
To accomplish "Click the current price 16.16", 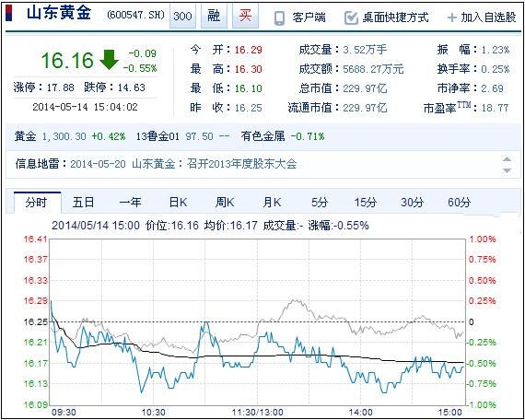I will point(67,60).
